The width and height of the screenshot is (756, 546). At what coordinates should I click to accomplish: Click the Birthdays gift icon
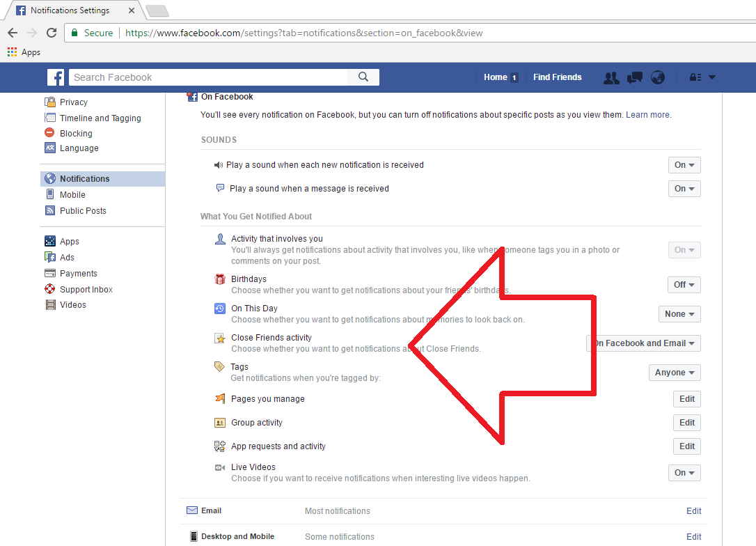click(220, 279)
